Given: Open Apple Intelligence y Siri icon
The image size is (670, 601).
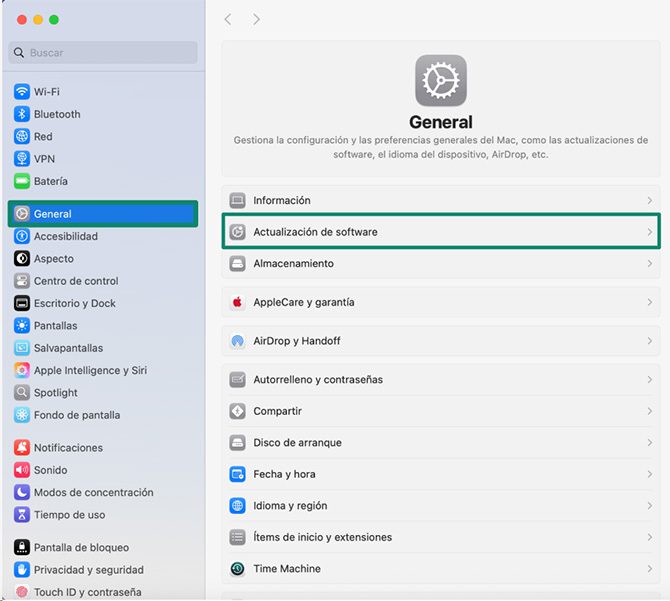Looking at the screenshot, I should [22, 370].
